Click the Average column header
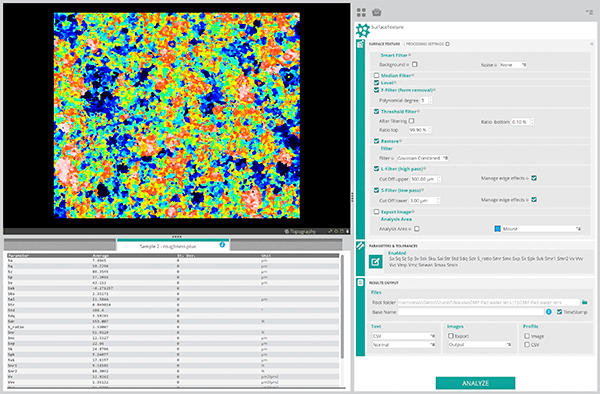 [101, 255]
